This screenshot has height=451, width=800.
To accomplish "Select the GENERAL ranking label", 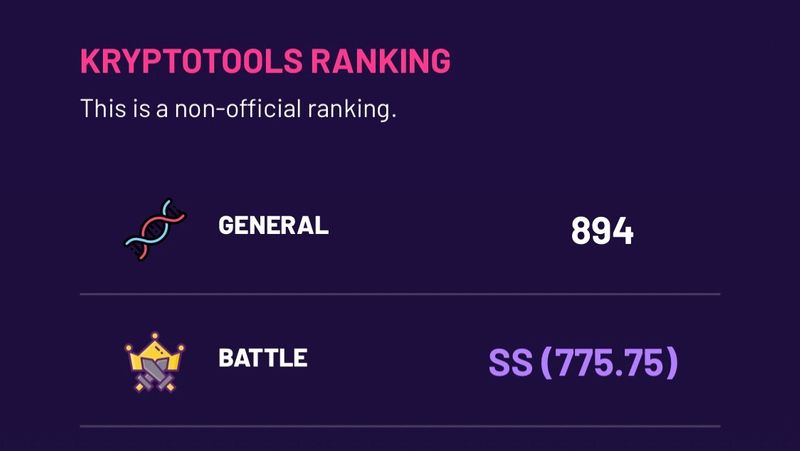I will (273, 225).
